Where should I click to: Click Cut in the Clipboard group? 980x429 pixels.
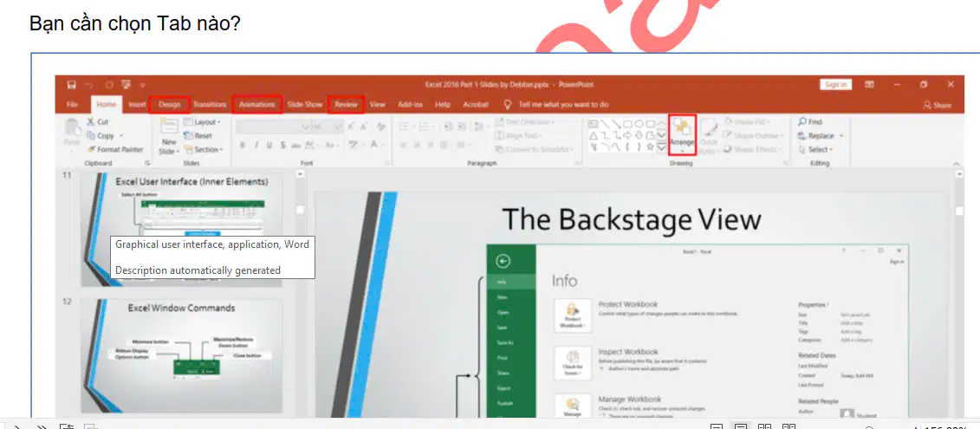(98, 122)
